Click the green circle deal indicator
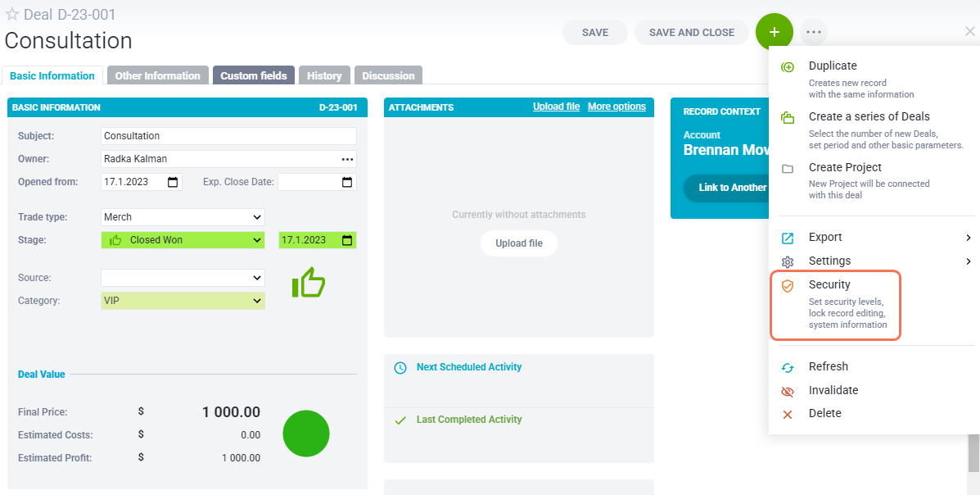Viewport: 980px width, 495px height. 306,434
